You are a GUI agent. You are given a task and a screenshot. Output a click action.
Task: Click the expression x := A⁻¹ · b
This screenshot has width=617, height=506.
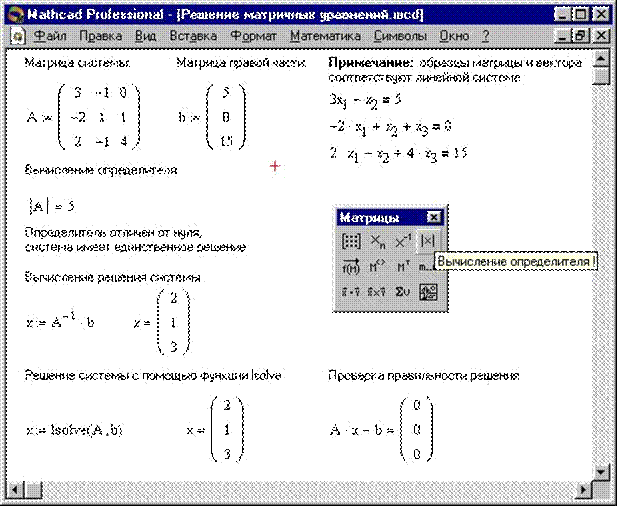pyautogui.click(x=61, y=322)
